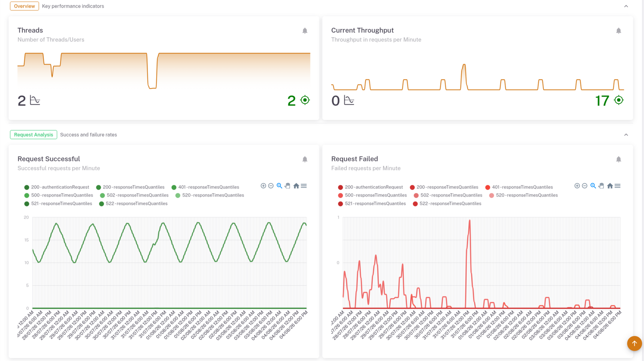The image size is (644, 361).
Task: Click the Request Successful alert bell icon
Action: click(305, 159)
